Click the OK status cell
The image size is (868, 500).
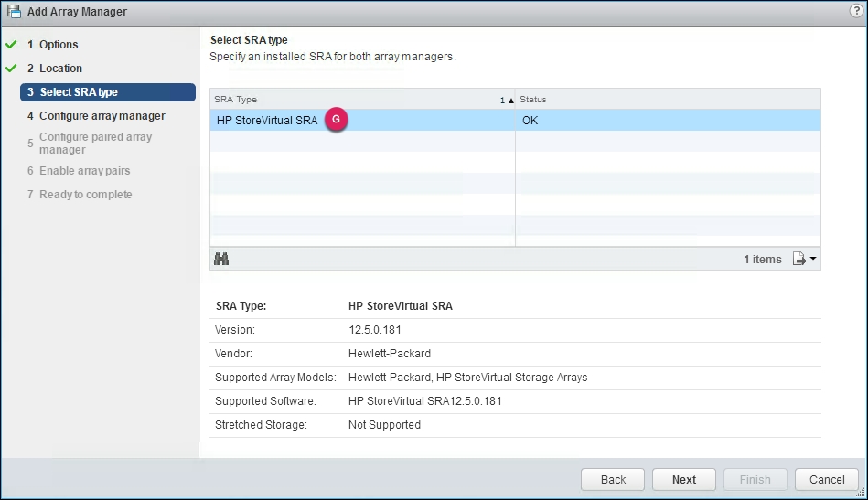coord(669,120)
